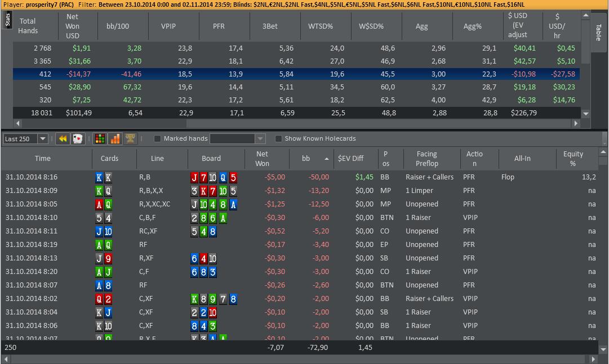Screen dimensions: 609x364
Task: Toggle Show Known Holecards checkbox
Action: (x=278, y=138)
